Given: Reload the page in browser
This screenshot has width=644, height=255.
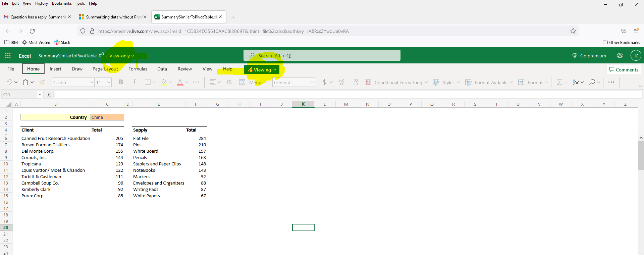Looking at the screenshot, I should (x=32, y=31).
